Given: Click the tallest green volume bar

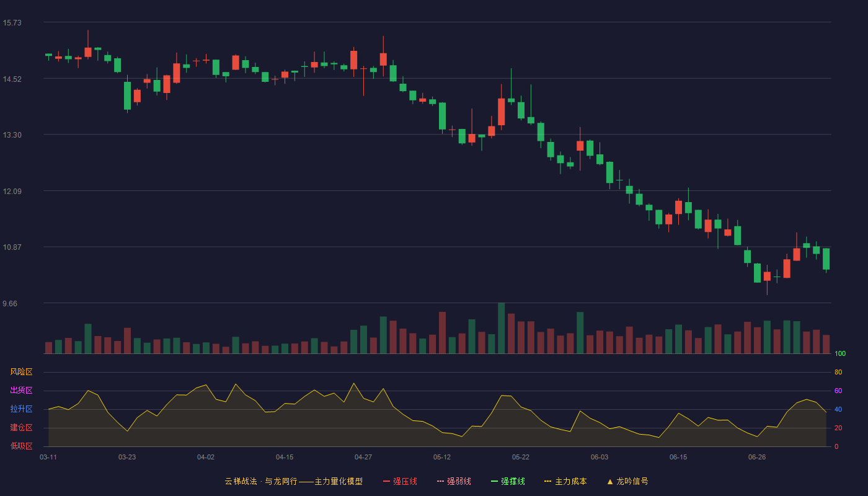Looking at the screenshot, I should [x=502, y=328].
